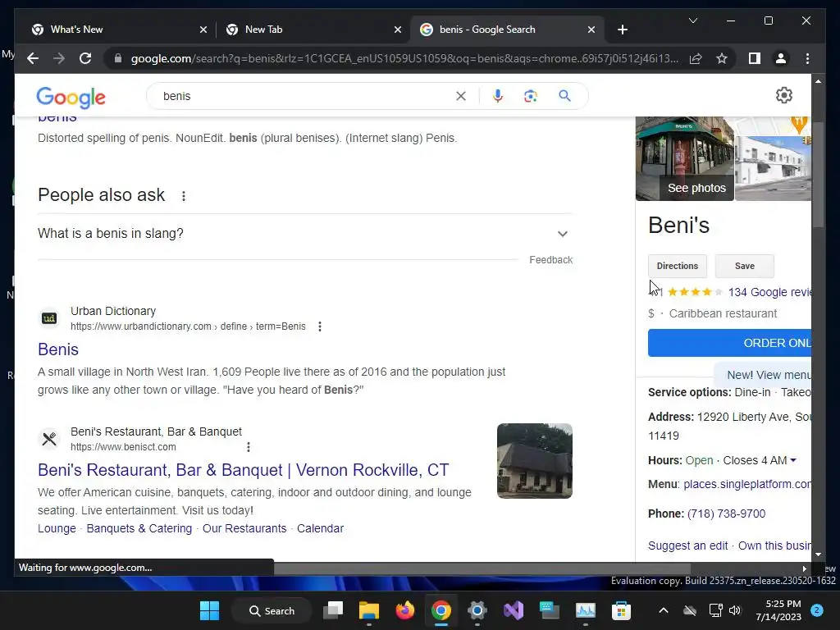
Task: View site information lock icon
Action: pyautogui.click(x=118, y=58)
